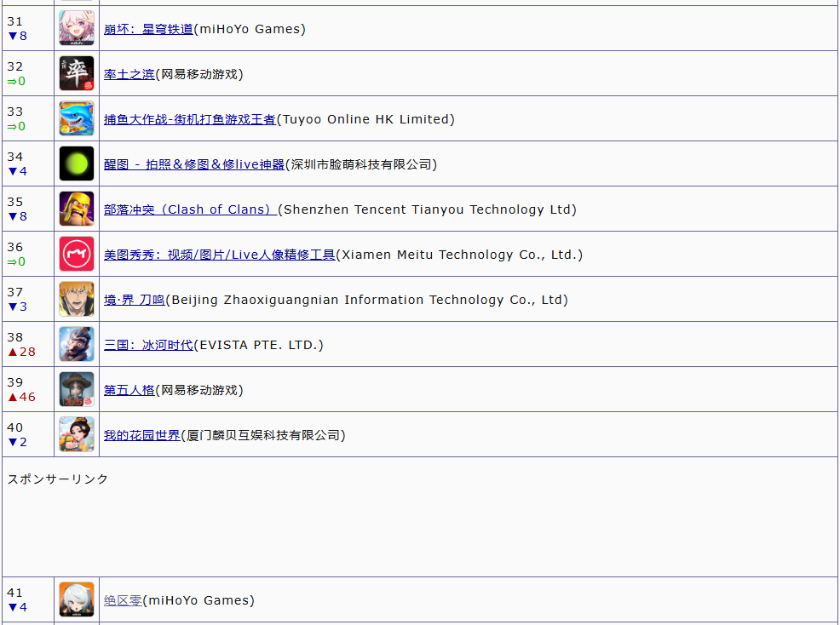
Task: Click rank 34 change ▼4
Action: coord(17,171)
